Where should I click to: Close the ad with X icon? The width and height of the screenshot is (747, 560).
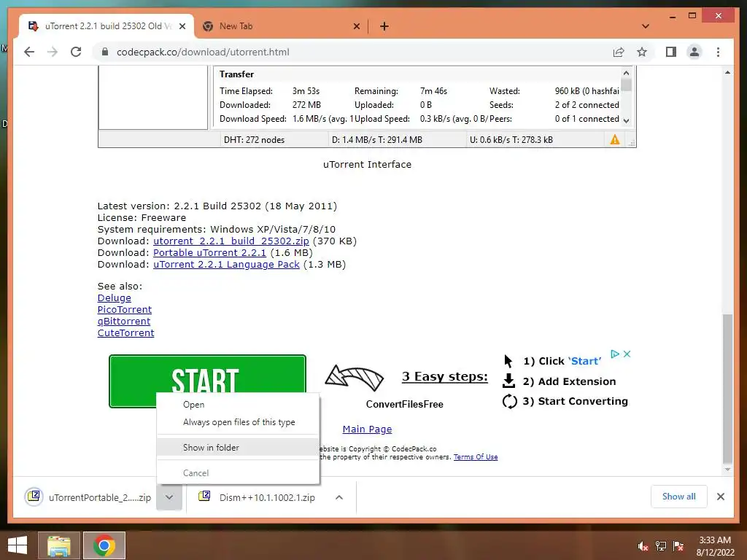pyautogui.click(x=627, y=354)
